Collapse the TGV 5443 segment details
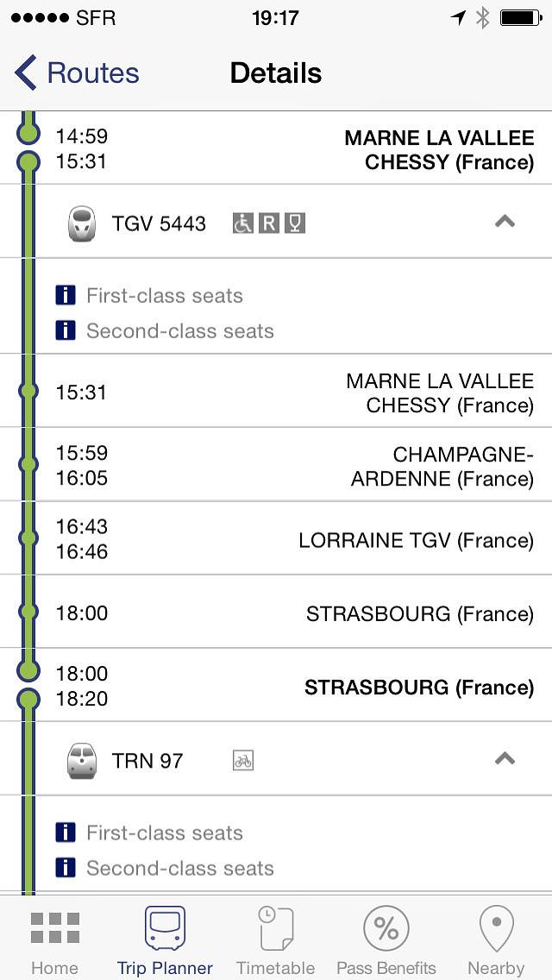552x980 pixels. coord(505,222)
